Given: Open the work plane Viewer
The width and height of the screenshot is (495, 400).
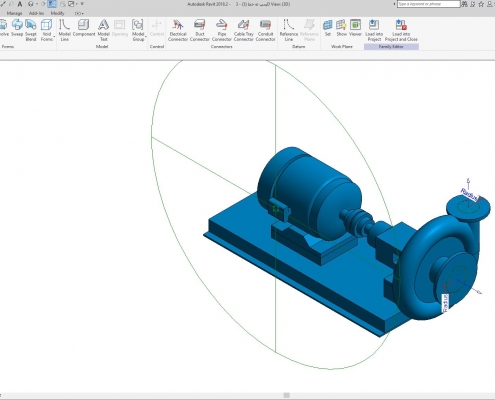Looking at the screenshot, I should point(355,28).
